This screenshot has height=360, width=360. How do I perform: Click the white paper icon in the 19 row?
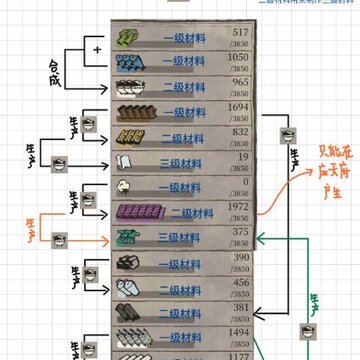tap(124, 163)
